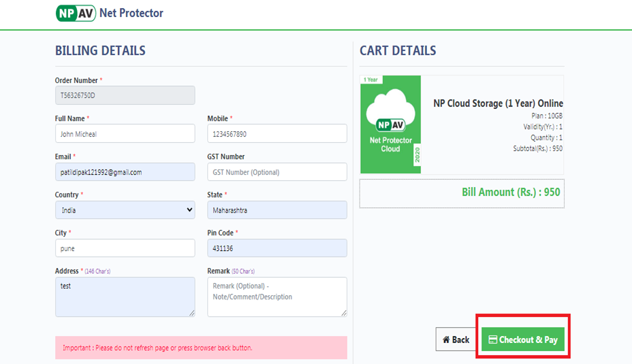
Task: Edit the City field
Action: (x=125, y=248)
